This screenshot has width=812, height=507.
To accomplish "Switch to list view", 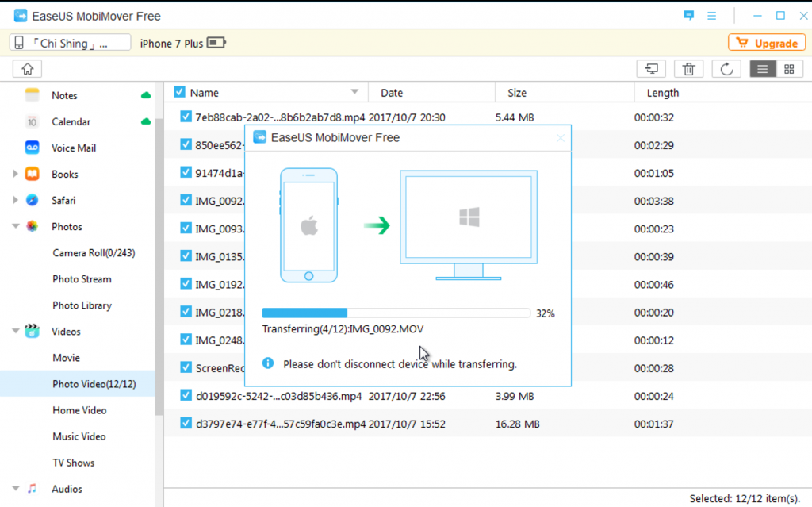I will 763,69.
